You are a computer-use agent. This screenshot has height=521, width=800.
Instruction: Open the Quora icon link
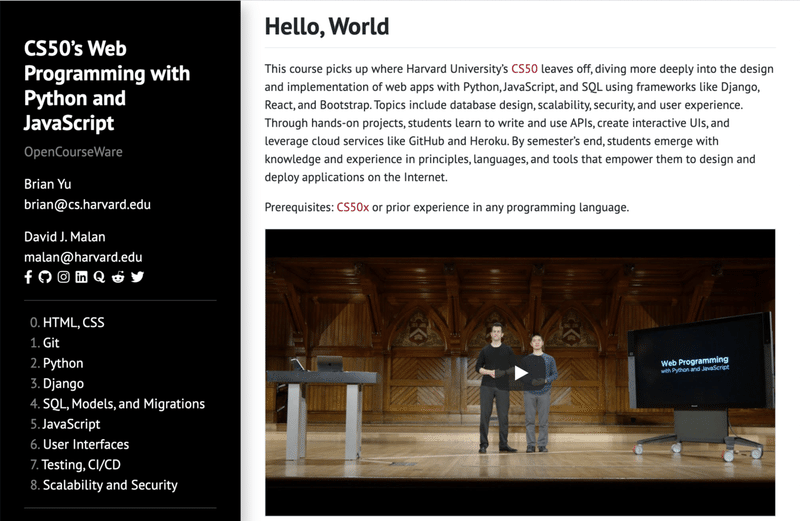[x=99, y=277]
